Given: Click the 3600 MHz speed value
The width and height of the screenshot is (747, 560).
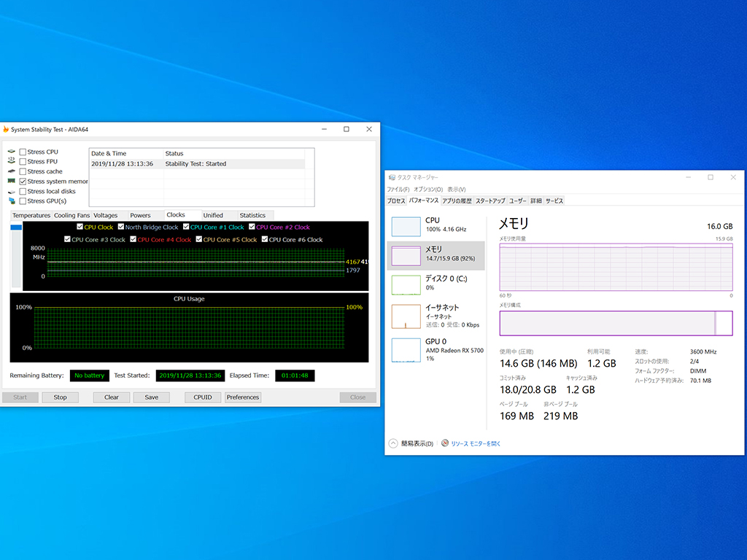Looking at the screenshot, I should click(x=703, y=352).
